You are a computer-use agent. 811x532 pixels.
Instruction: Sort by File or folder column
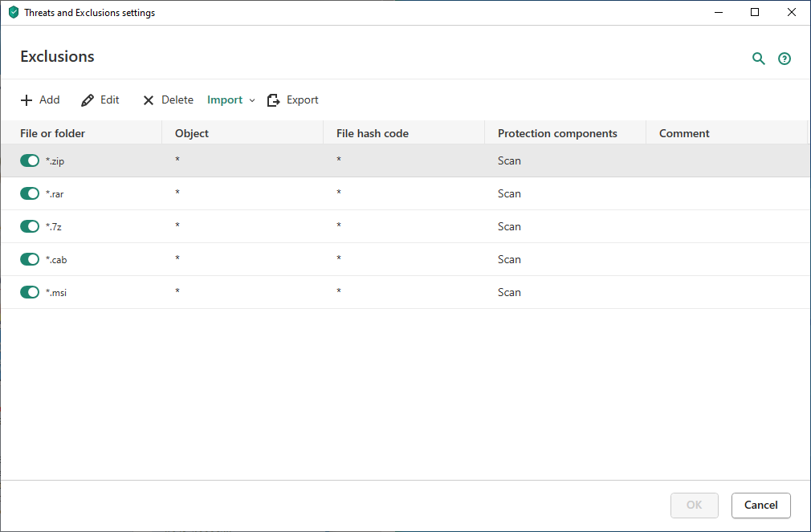point(53,133)
